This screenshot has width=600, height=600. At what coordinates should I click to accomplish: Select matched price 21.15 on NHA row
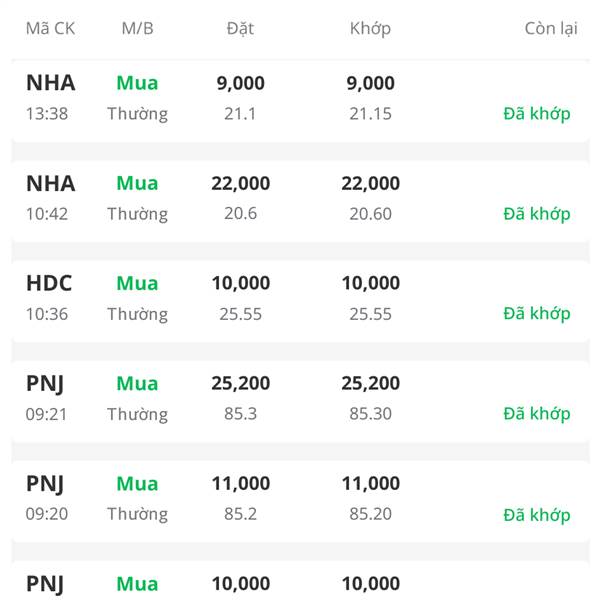pyautogui.click(x=370, y=114)
